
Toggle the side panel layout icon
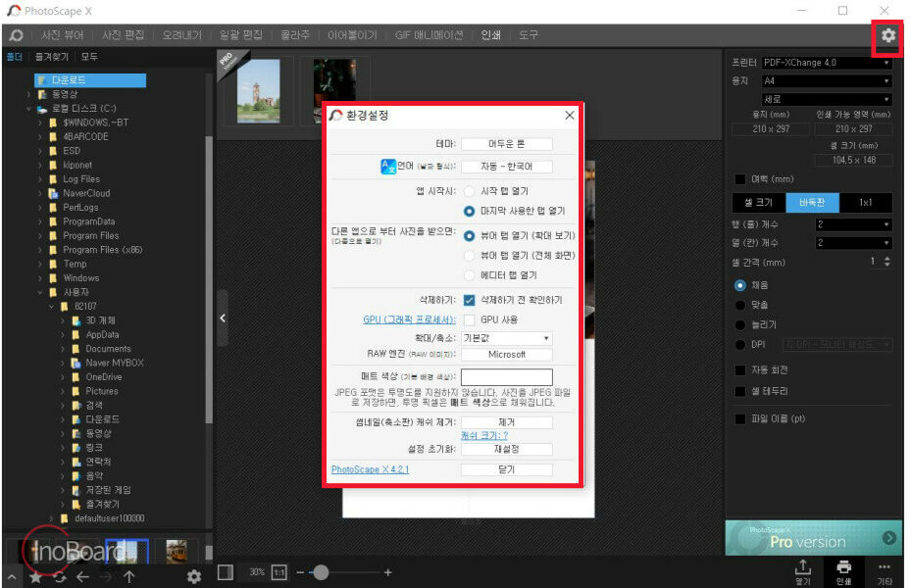226,572
